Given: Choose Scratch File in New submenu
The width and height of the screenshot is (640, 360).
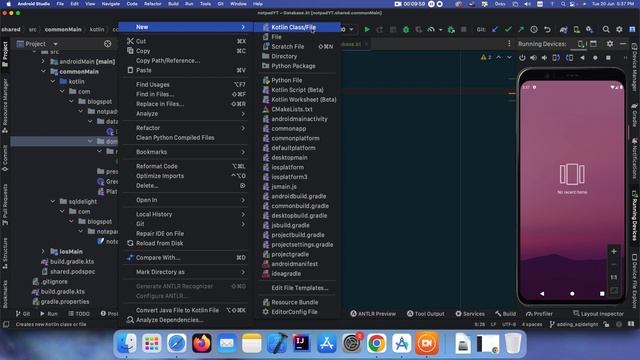Looking at the screenshot, I should [298, 47].
